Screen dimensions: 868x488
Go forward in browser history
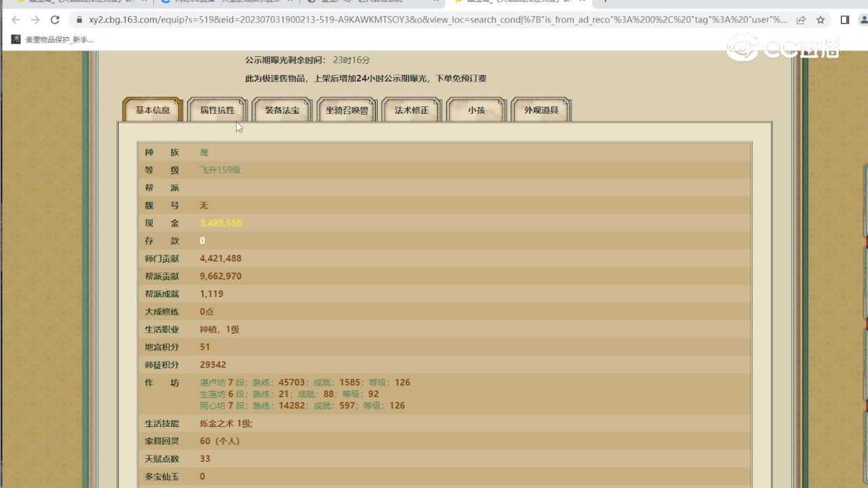[35, 20]
